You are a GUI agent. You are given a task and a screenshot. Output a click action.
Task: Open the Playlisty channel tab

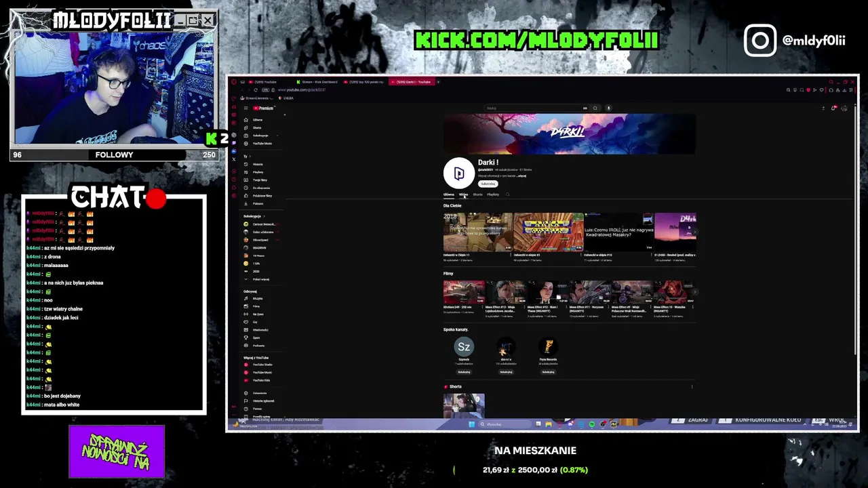click(493, 195)
